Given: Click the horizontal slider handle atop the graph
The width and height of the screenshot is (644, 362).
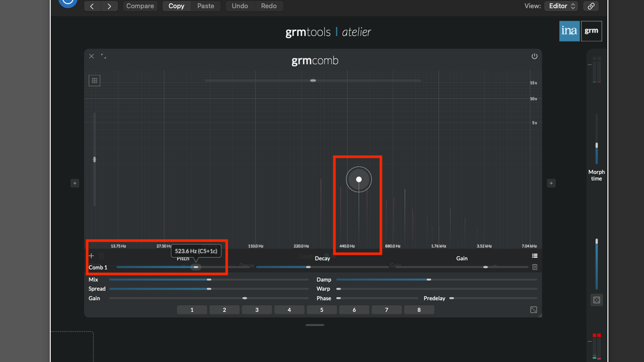Looking at the screenshot, I should (x=313, y=80).
